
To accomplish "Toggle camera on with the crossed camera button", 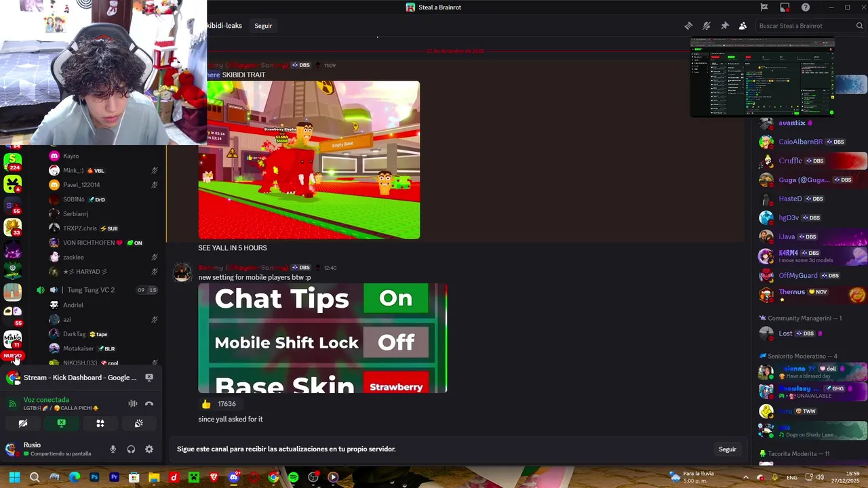I will tap(23, 423).
